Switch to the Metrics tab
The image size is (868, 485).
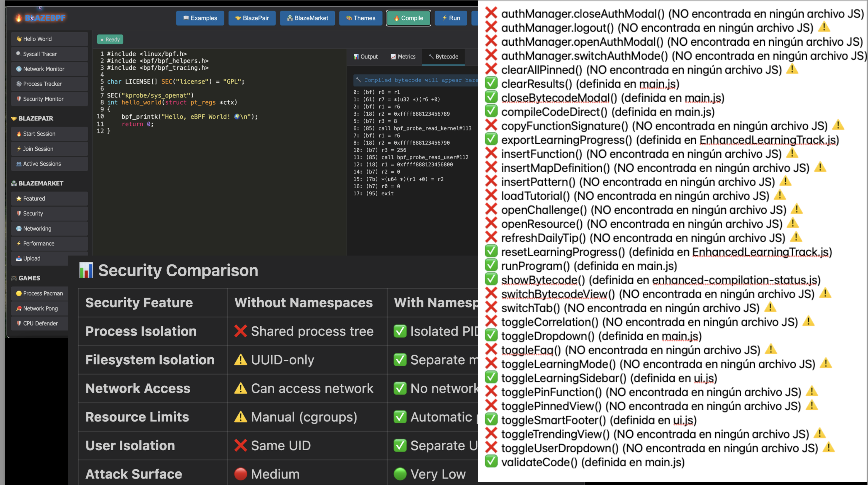403,57
